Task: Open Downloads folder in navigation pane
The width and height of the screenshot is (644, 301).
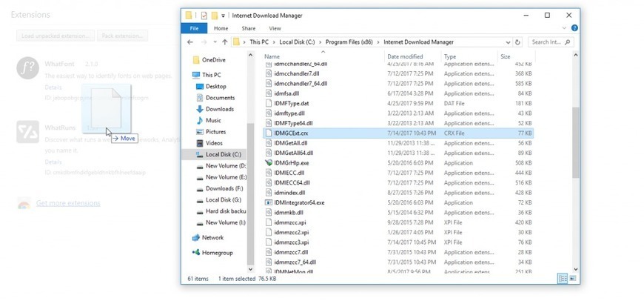Action: tap(219, 109)
